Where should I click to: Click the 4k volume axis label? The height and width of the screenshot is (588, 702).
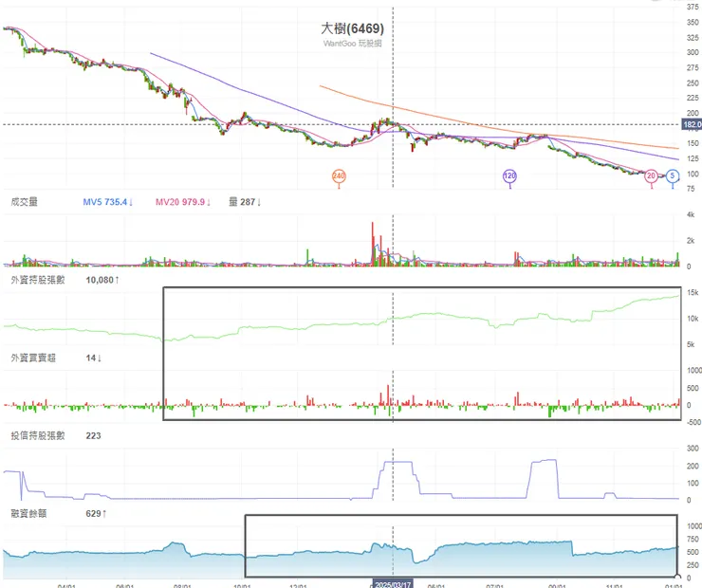click(x=691, y=214)
